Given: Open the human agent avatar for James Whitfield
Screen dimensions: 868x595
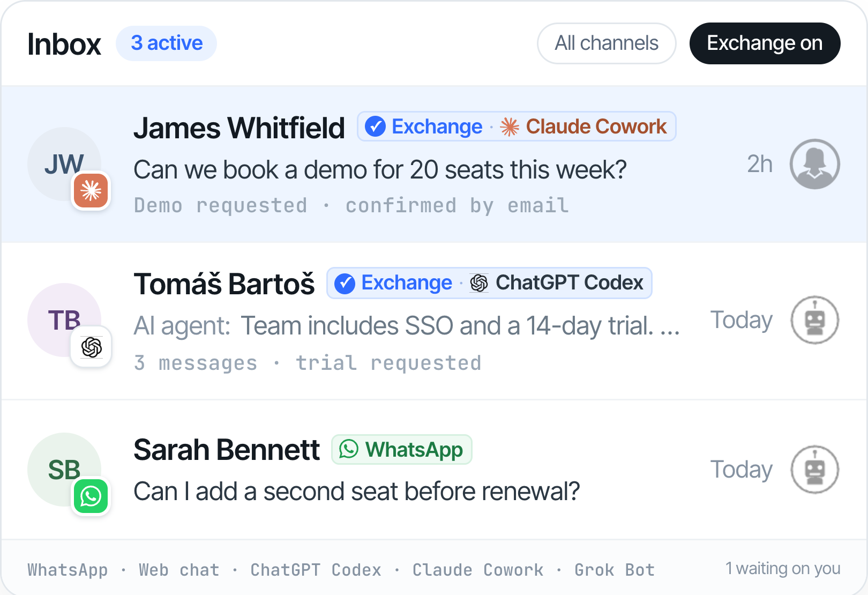Looking at the screenshot, I should click(x=814, y=164).
